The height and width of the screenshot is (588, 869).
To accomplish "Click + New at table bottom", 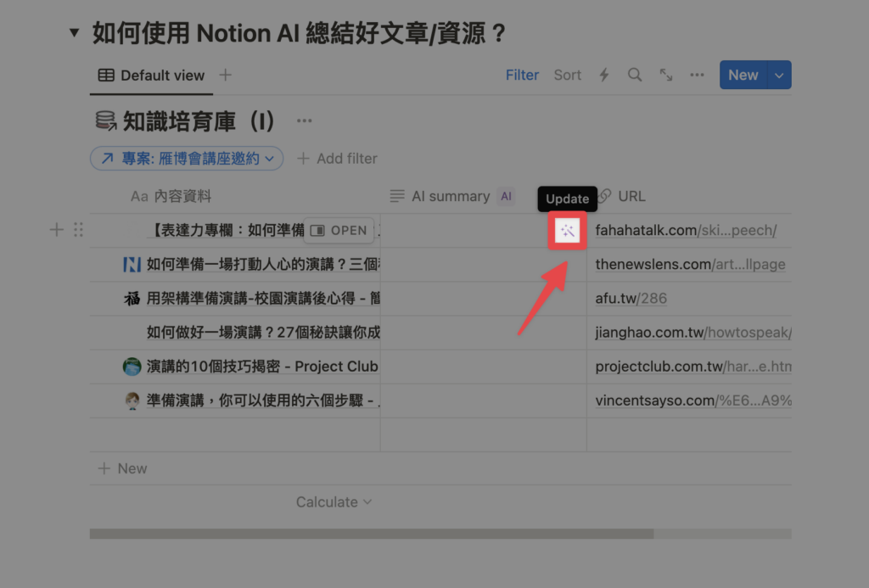I will 122,469.
